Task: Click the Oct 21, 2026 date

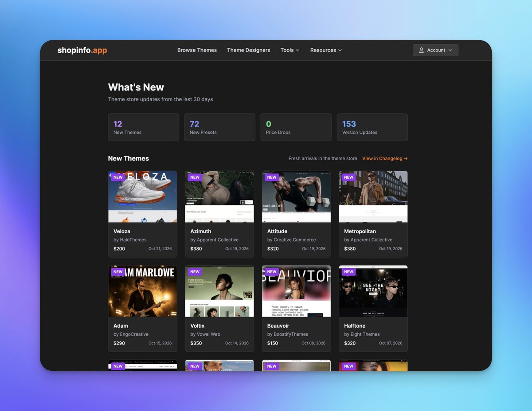Action: coord(160,249)
